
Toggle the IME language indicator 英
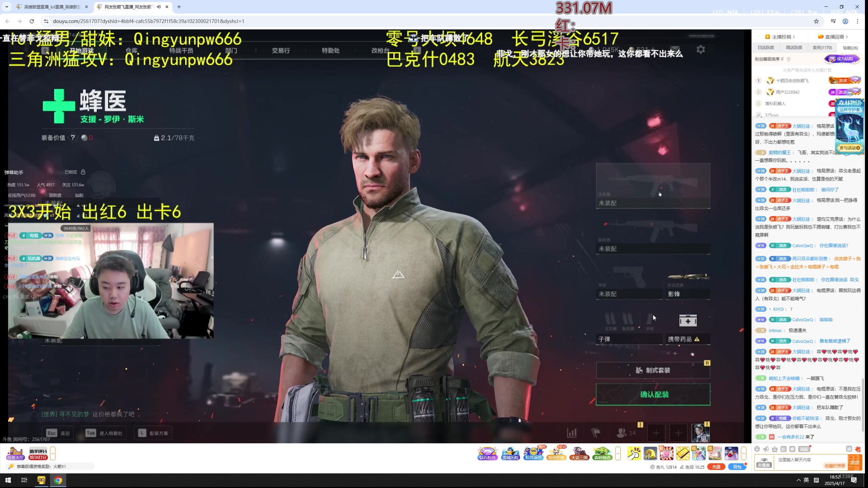(806, 480)
